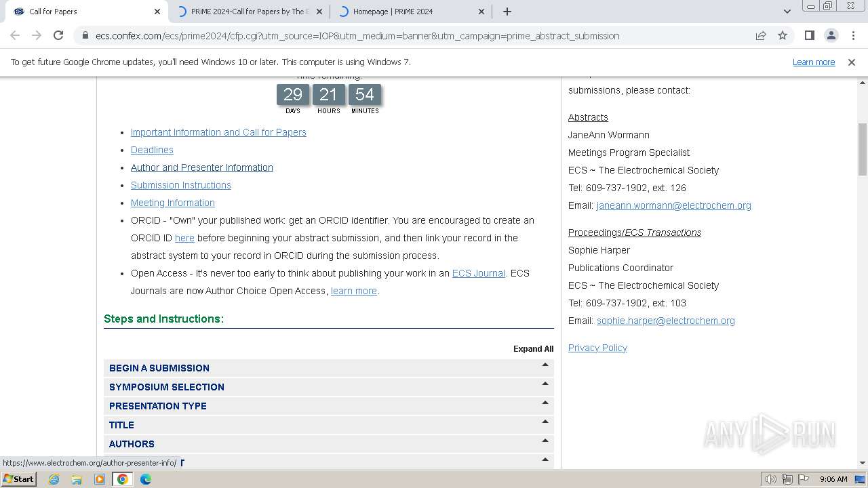Open Microsoft Edge from the taskbar
This screenshot has height=488, width=868.
146,479
